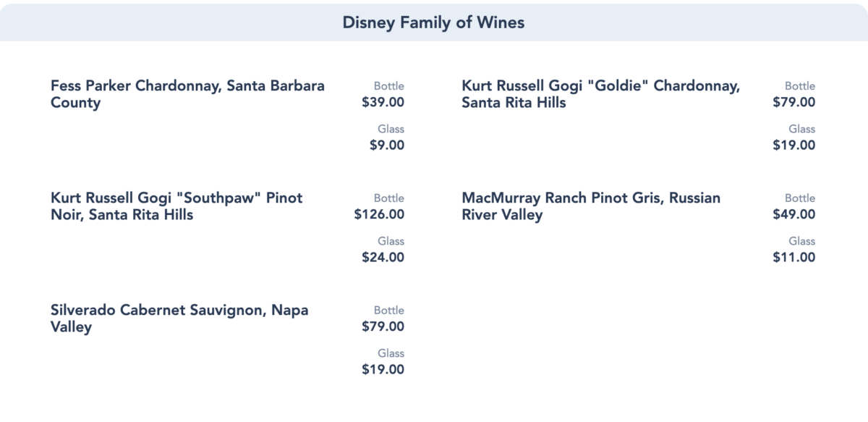Click the $126.00 bottle price
This screenshot has width=868, height=422.
click(x=379, y=214)
